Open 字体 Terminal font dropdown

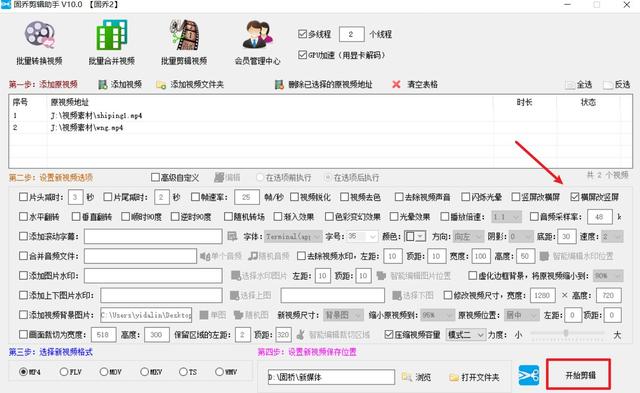pos(293,236)
